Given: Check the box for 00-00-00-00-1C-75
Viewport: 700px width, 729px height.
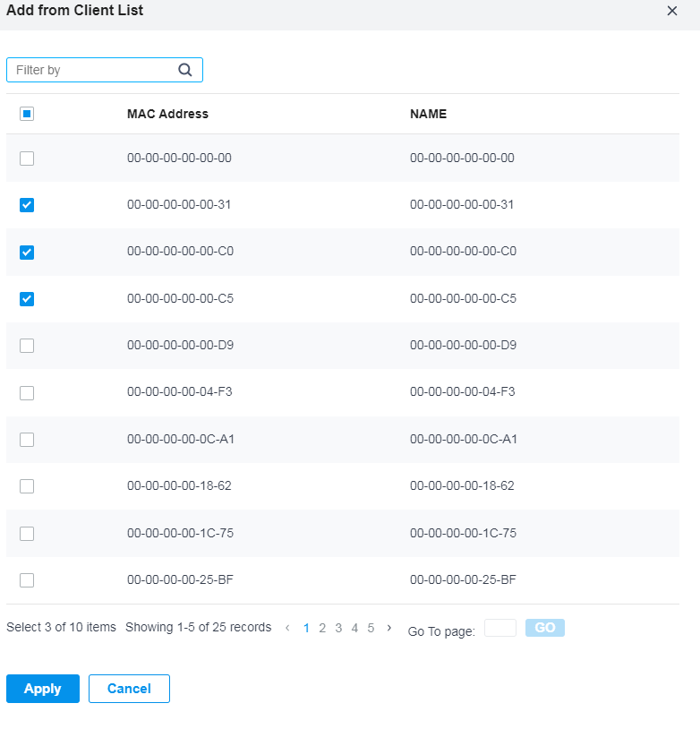Looking at the screenshot, I should tap(27, 533).
